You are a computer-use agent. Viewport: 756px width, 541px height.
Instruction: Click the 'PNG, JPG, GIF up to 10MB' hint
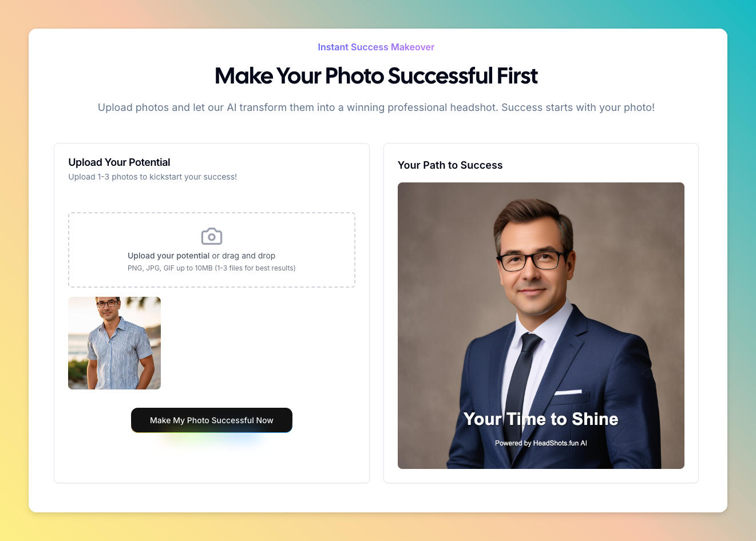[211, 268]
